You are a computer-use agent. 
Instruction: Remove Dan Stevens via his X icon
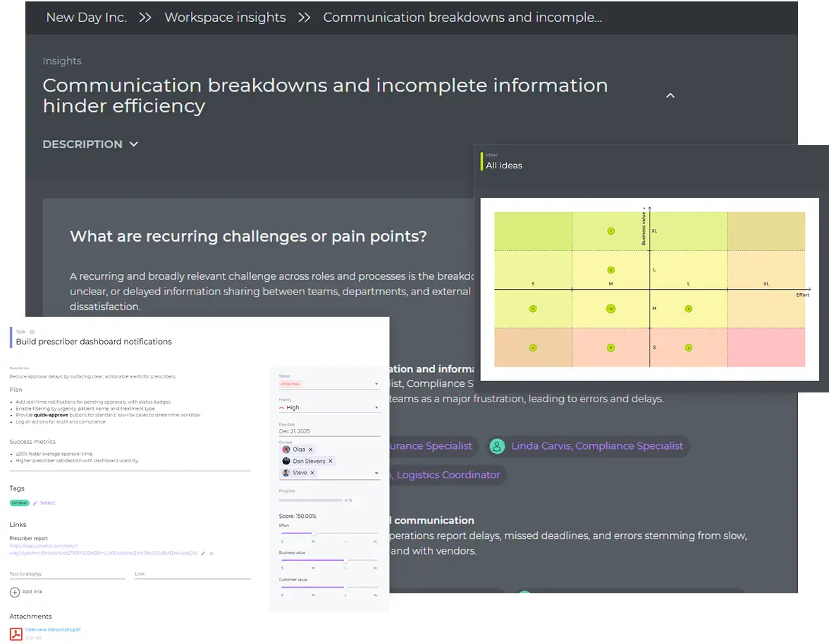331,461
